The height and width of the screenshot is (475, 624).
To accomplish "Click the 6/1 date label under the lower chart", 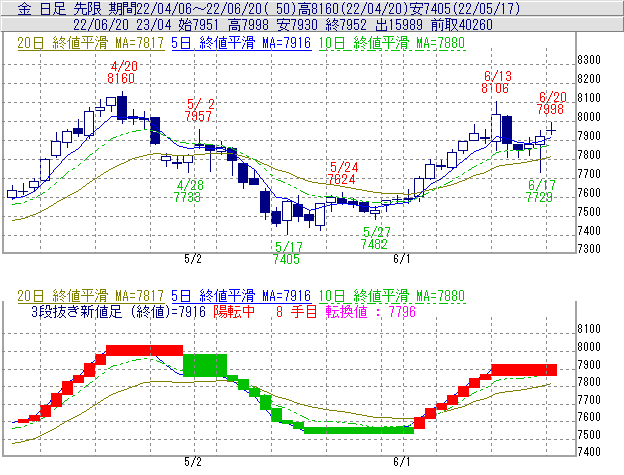I will 402,461.
